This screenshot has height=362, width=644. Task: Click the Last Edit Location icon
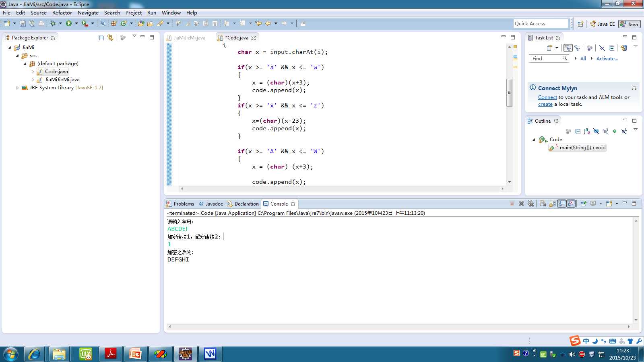pos(258,24)
